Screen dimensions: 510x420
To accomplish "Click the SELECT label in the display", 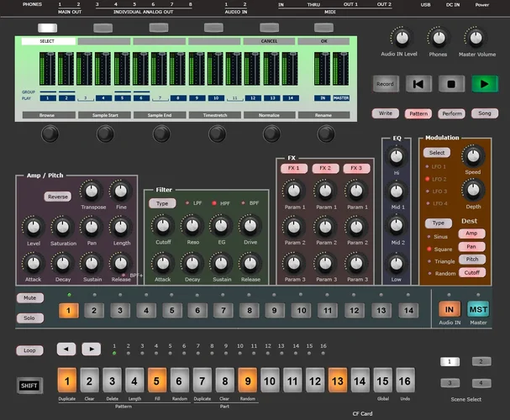I will tap(48, 41).
